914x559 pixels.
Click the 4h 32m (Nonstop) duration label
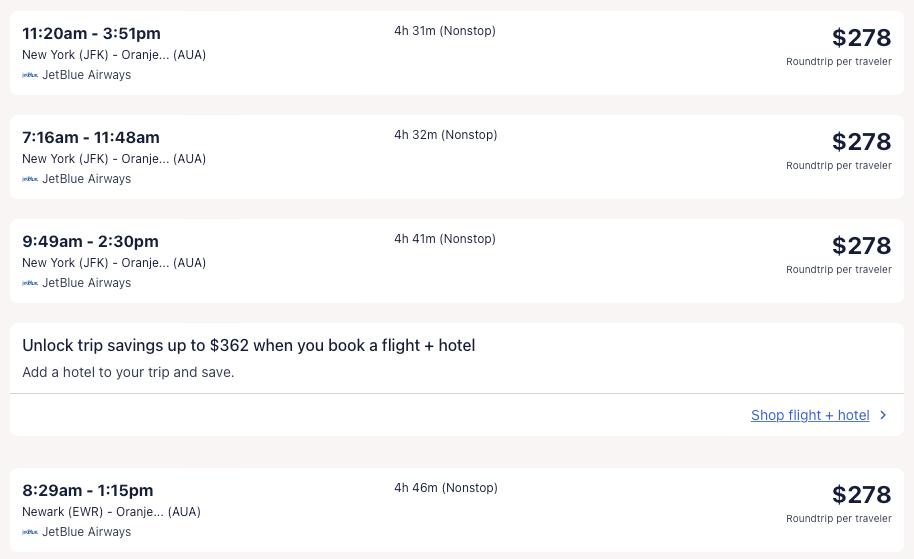[x=445, y=135]
